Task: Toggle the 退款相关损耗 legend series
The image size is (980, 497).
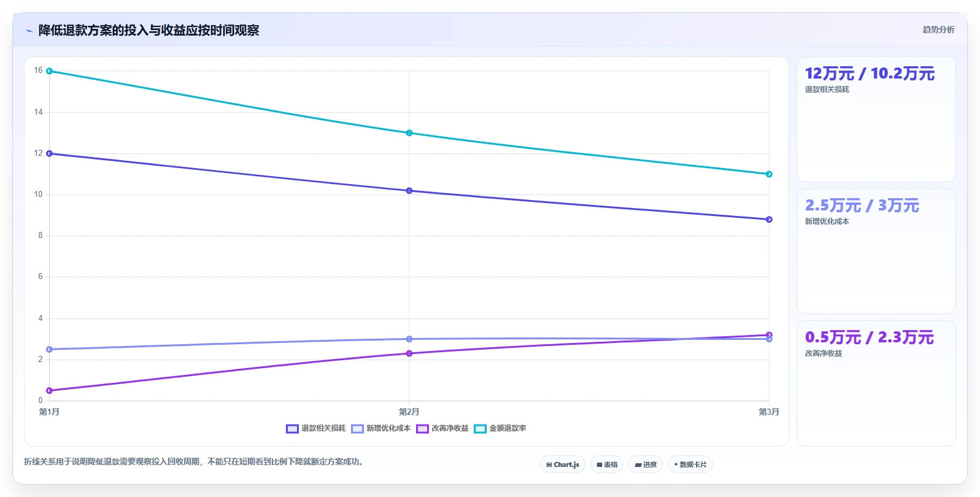Action: tap(316, 428)
